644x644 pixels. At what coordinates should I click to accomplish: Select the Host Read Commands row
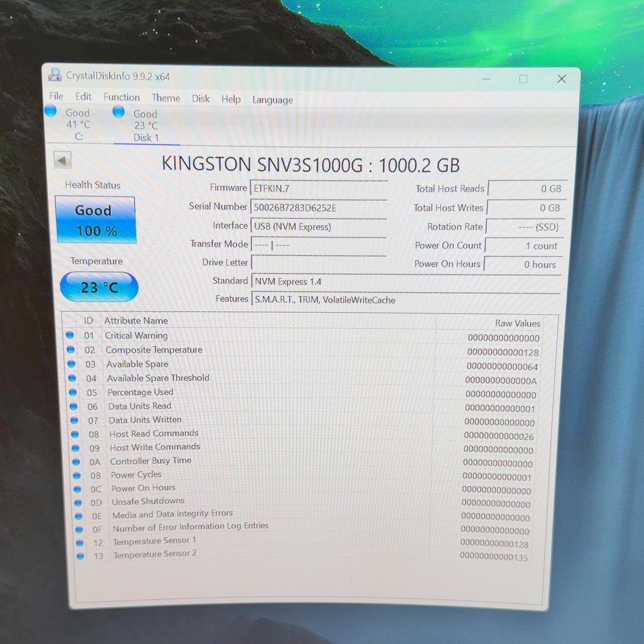(304, 434)
